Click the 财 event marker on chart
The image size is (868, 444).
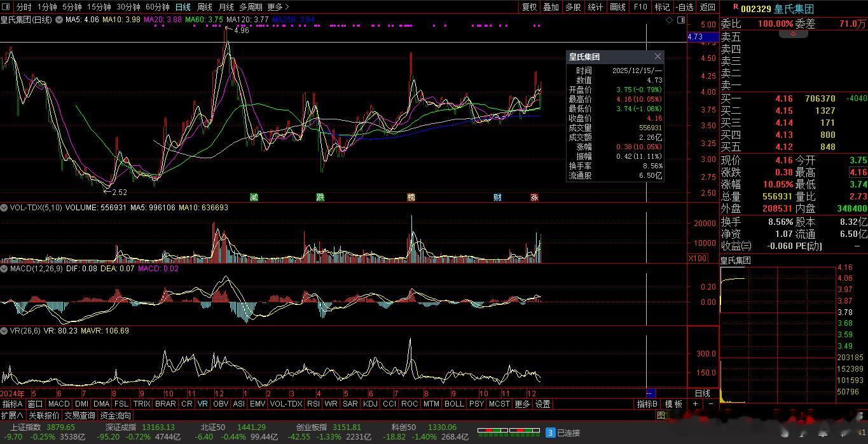click(x=497, y=197)
